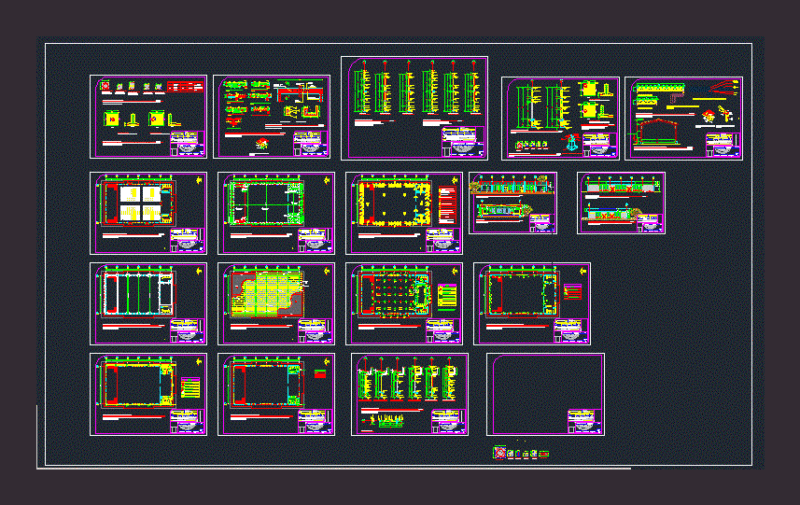Select the plan sheet with tall red legend table
Screen dimensions: 800x505
(x=404, y=213)
